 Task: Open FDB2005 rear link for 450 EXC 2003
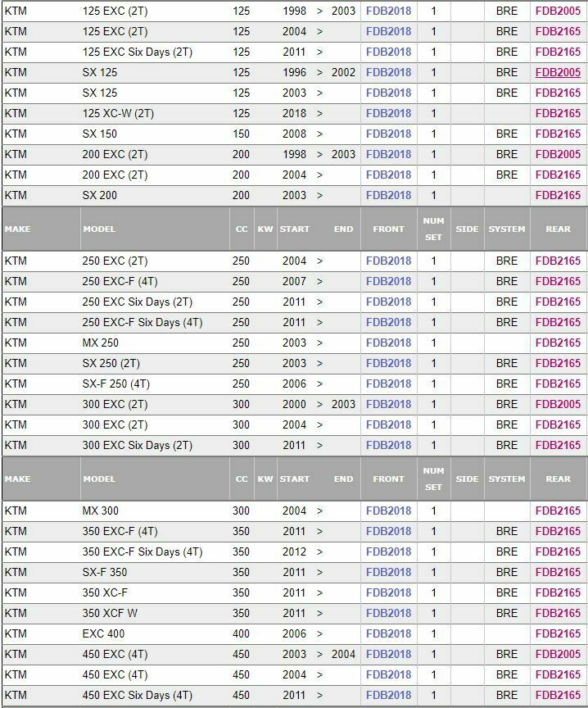click(x=558, y=654)
